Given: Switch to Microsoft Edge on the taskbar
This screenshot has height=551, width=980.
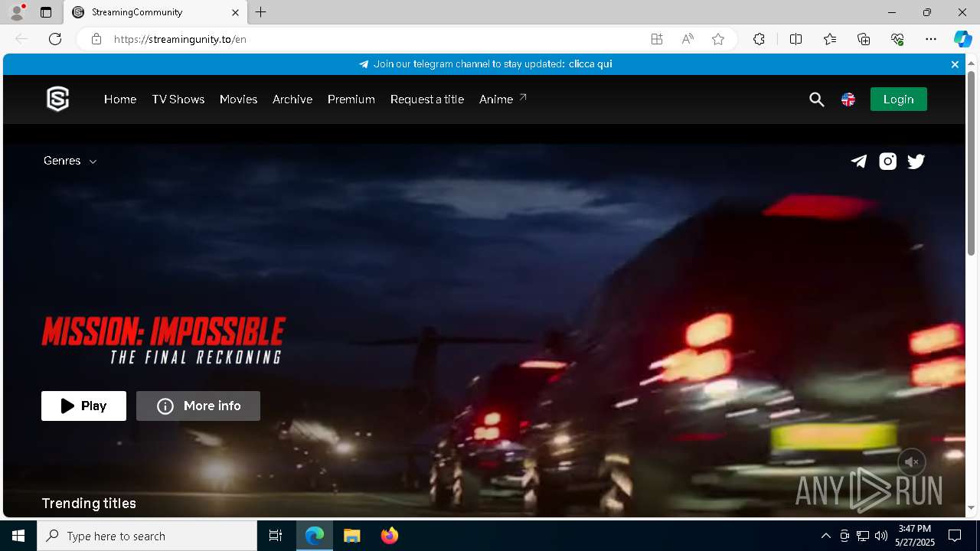Looking at the screenshot, I should [315, 536].
